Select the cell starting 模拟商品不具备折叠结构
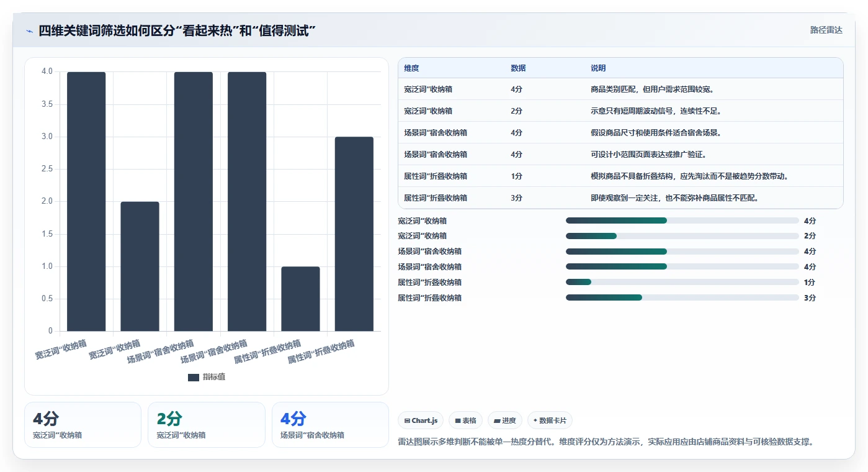Viewport: 868px width, 472px height. pyautogui.click(x=690, y=176)
